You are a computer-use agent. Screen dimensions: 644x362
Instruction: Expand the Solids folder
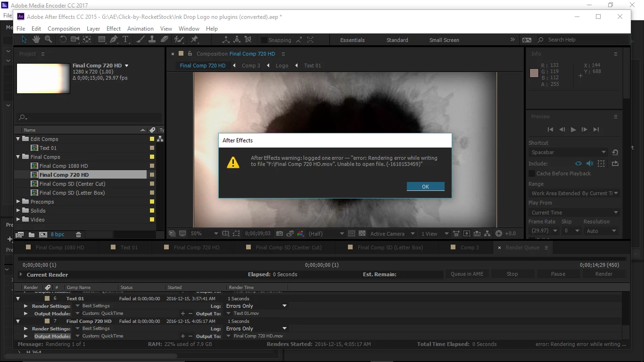click(x=18, y=211)
